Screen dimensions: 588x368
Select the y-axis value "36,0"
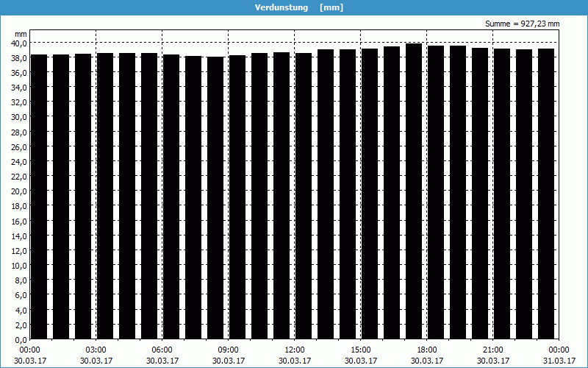pyautogui.click(x=19, y=73)
